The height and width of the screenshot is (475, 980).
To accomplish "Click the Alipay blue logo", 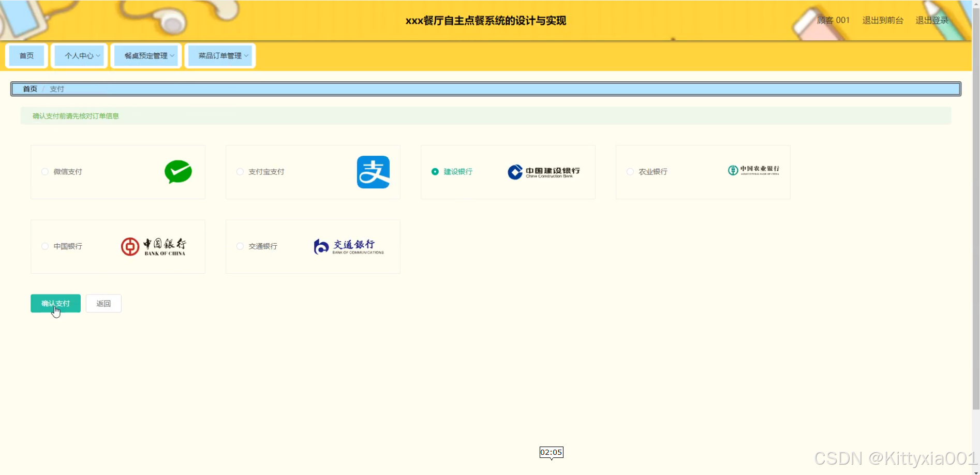I will [x=373, y=172].
